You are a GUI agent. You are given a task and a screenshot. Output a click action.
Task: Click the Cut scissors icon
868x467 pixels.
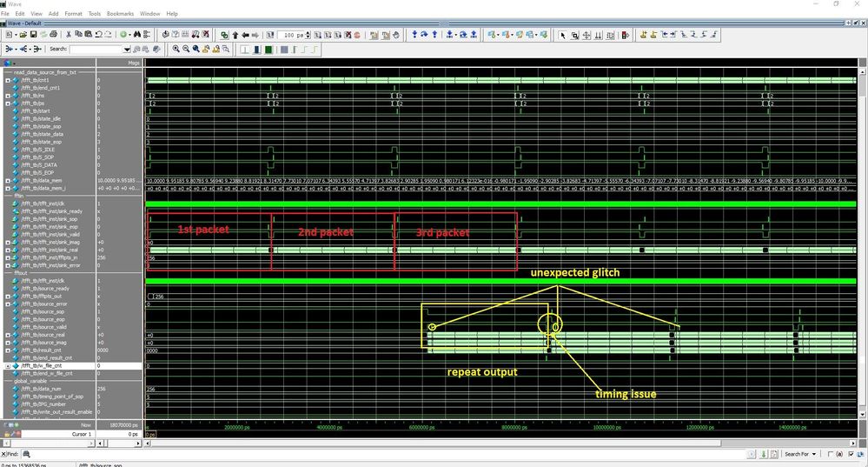click(68, 35)
